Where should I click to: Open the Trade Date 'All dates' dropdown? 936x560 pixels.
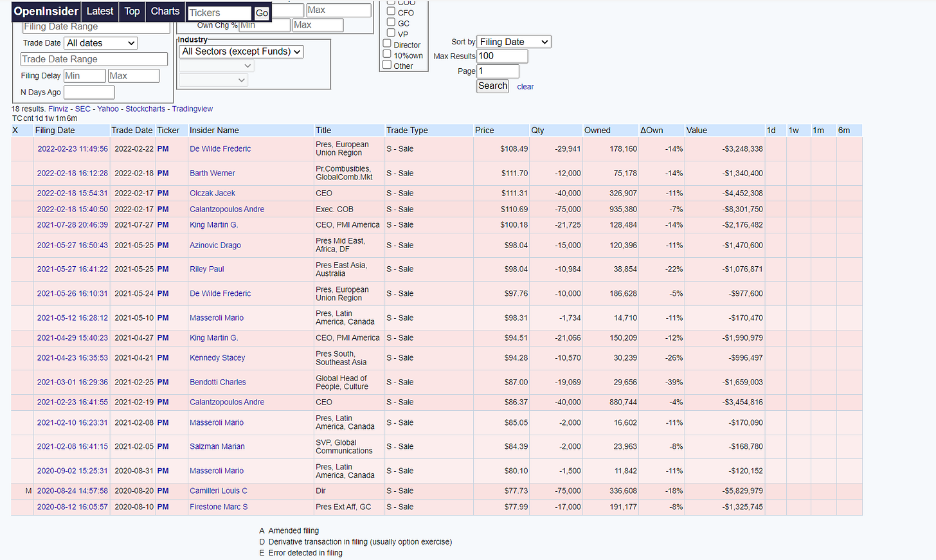coord(102,43)
